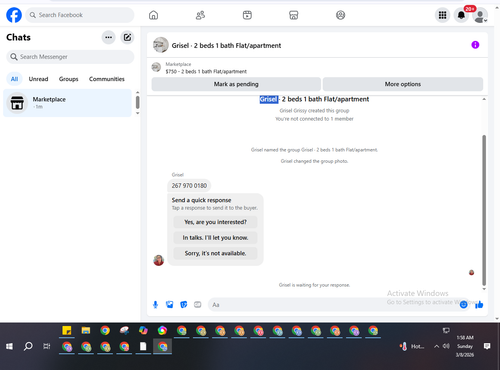
Task: Switch to the Unread tab
Action: click(x=38, y=79)
